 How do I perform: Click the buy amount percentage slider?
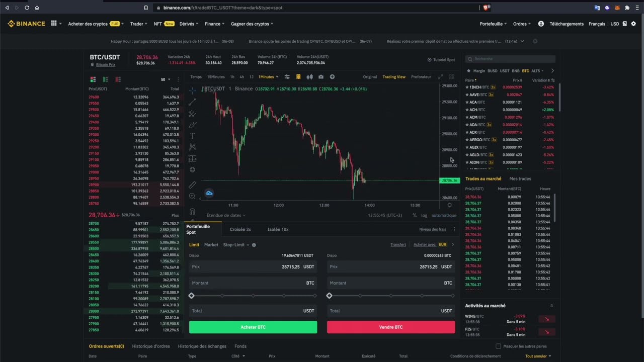(253, 296)
